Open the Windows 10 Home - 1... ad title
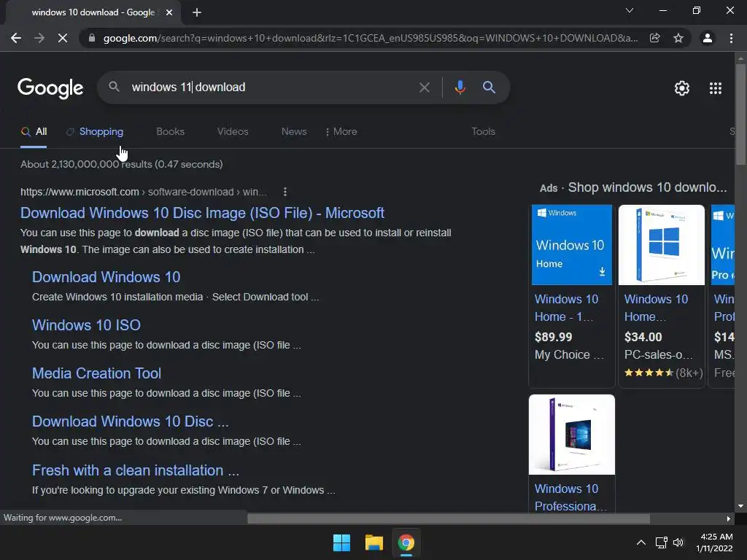 tap(566, 308)
